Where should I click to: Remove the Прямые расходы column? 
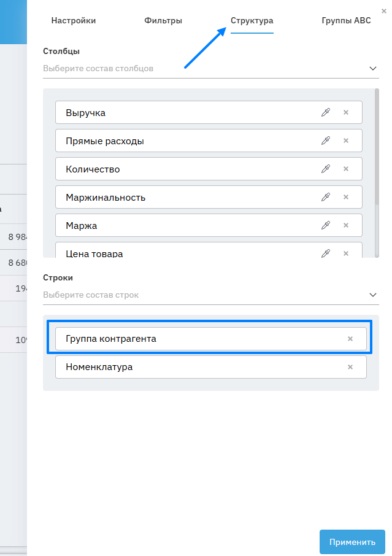[346, 141]
